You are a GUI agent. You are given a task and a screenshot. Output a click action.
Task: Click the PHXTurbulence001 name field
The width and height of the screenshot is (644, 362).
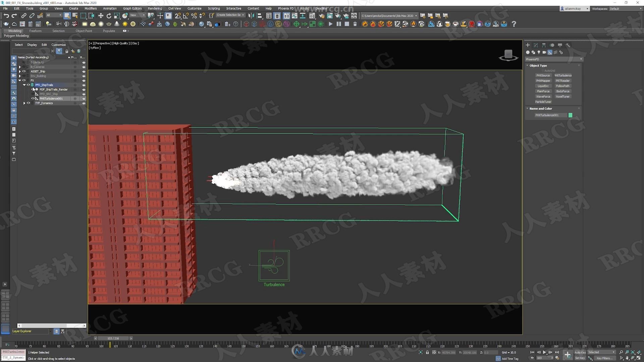[x=551, y=115]
